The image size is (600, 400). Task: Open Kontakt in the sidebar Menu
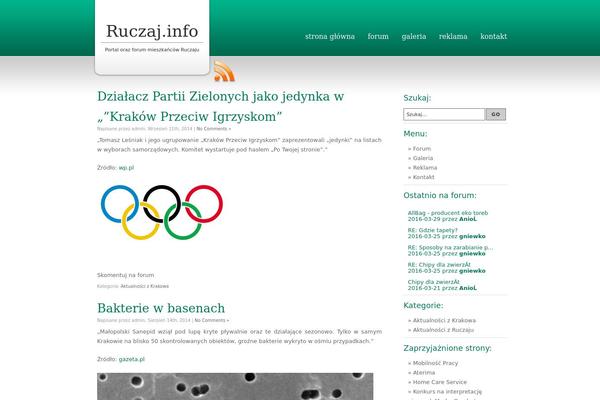(424, 177)
